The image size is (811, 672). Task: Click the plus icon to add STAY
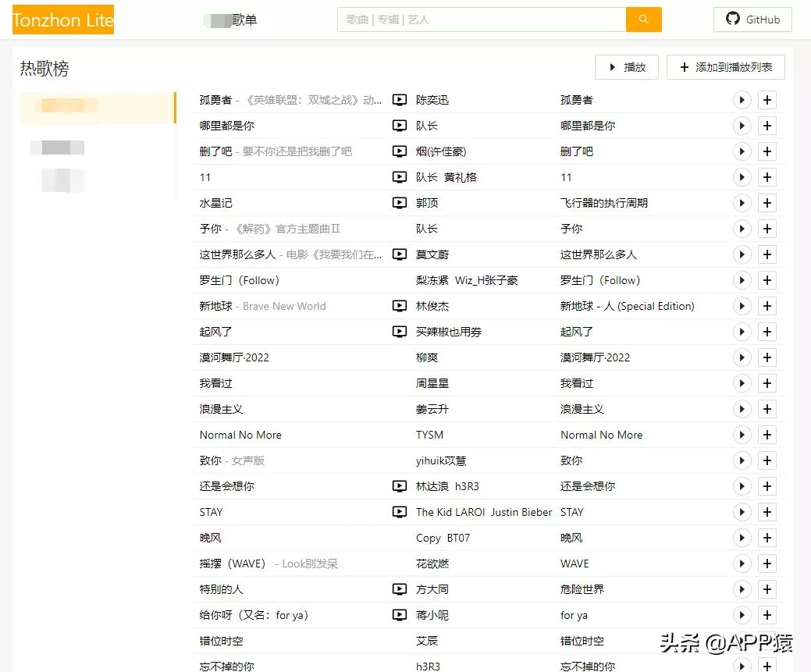767,512
